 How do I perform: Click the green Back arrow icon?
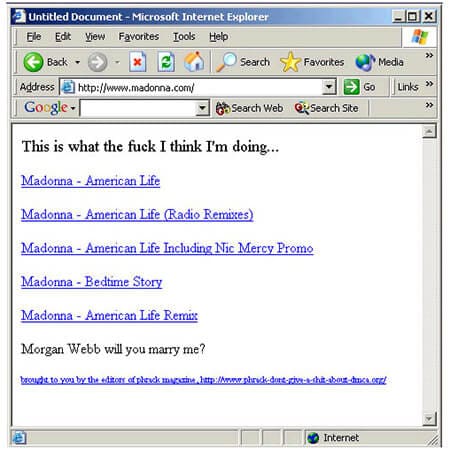coord(33,62)
